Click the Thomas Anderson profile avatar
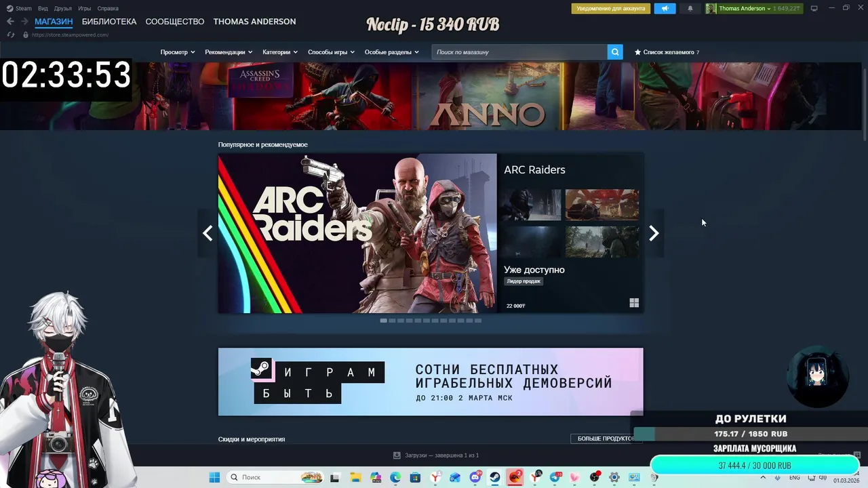Screen dimensions: 868x488 point(711,9)
